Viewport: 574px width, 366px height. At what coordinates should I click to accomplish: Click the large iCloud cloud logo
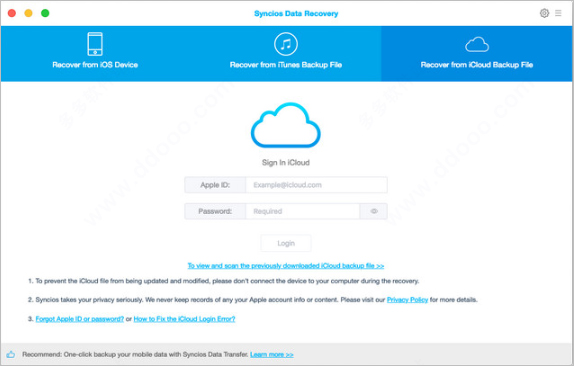pyautogui.click(x=286, y=125)
